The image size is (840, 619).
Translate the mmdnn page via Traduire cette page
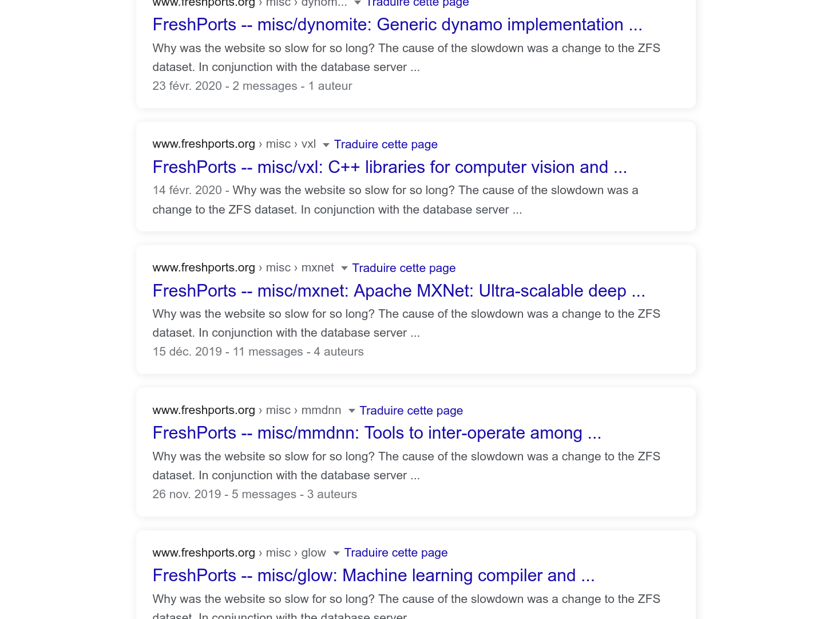411,411
